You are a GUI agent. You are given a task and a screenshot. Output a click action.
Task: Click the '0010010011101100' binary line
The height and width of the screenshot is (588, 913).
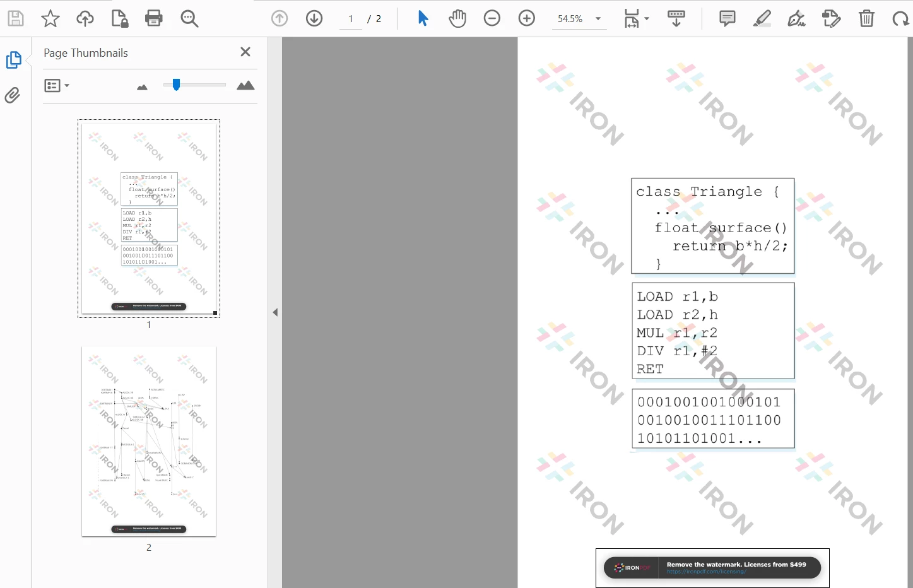709,420
